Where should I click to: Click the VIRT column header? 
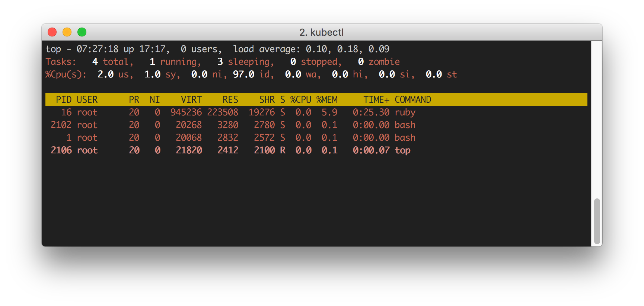[x=191, y=100]
